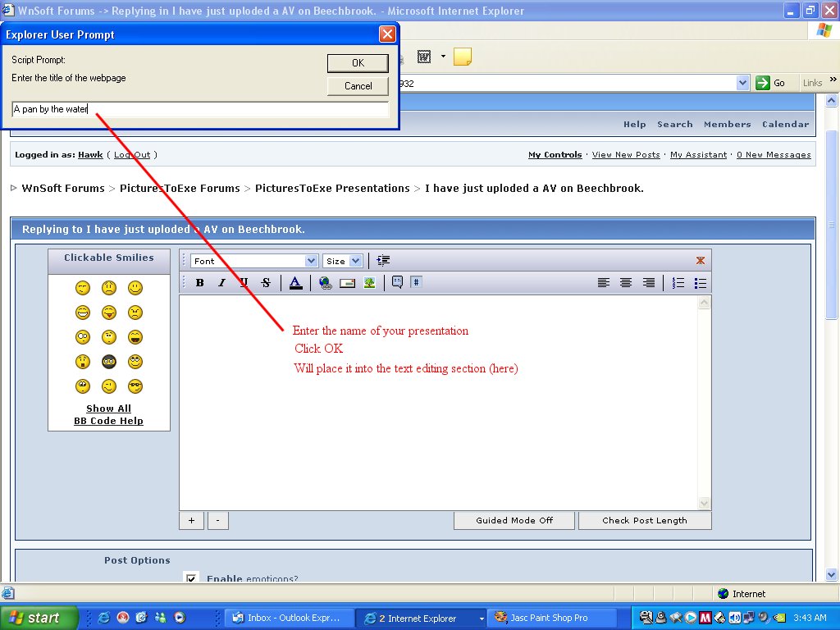Center align text in the editor
This screenshot has width=840, height=630.
[626, 283]
